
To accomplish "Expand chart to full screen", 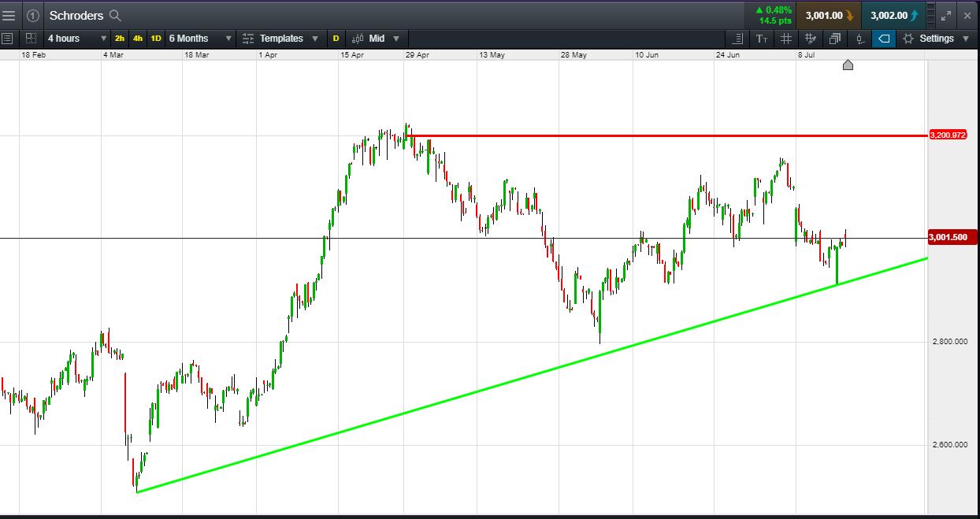I will 947,15.
